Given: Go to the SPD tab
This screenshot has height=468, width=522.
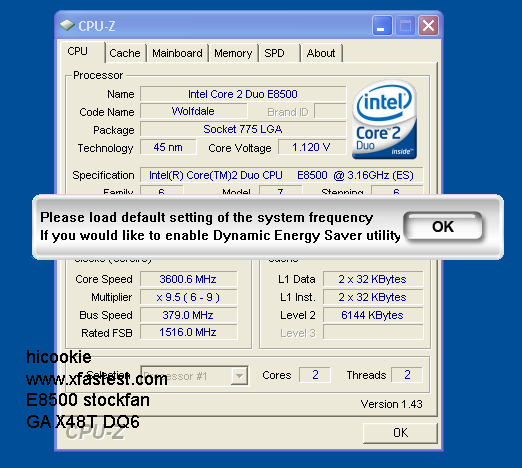Looking at the screenshot, I should click(279, 53).
